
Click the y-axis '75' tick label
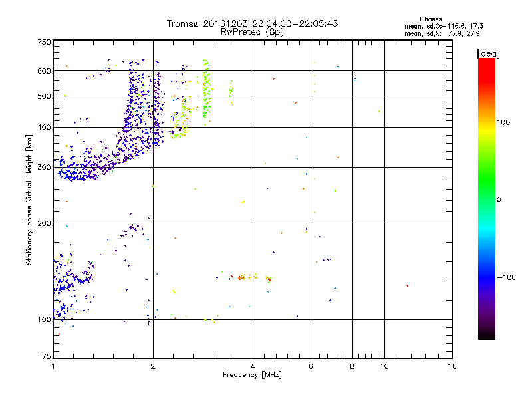pyautogui.click(x=47, y=356)
